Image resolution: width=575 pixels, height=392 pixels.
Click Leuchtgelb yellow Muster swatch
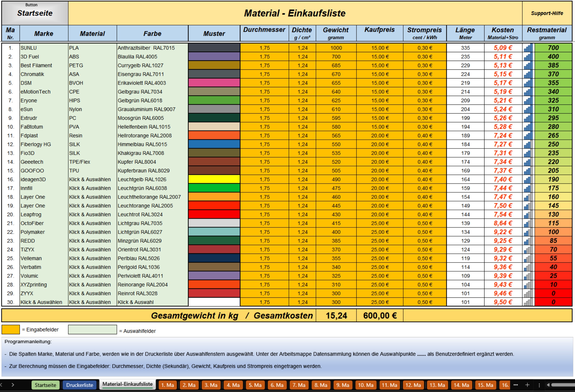[214, 179]
